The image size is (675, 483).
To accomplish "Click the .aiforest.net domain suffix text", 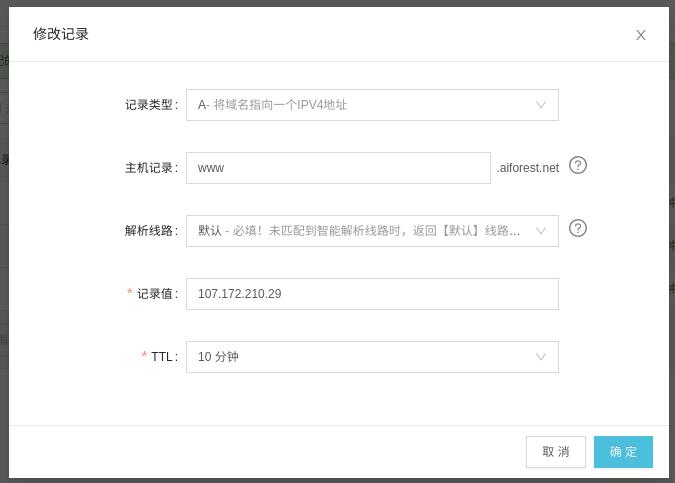I will (528, 168).
